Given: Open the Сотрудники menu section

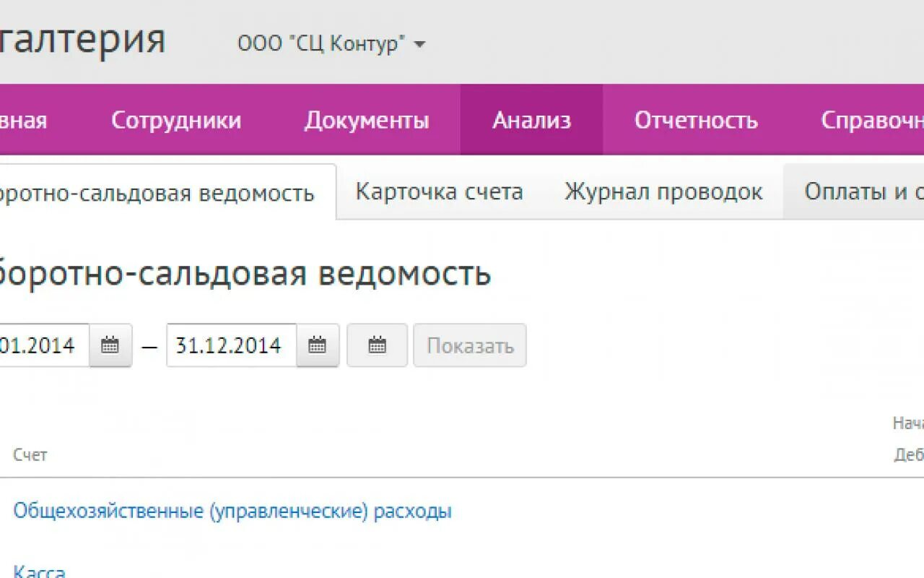Looking at the screenshot, I should [x=176, y=120].
